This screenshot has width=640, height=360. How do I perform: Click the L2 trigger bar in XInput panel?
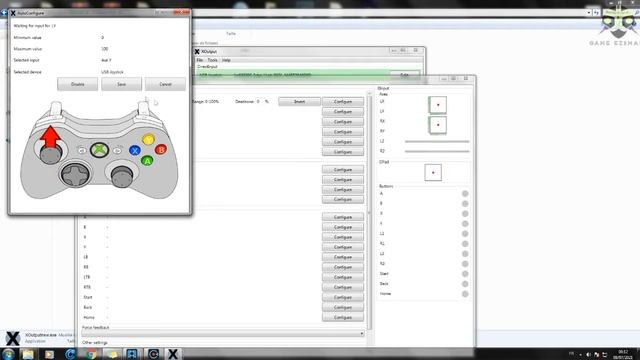[x=437, y=141]
